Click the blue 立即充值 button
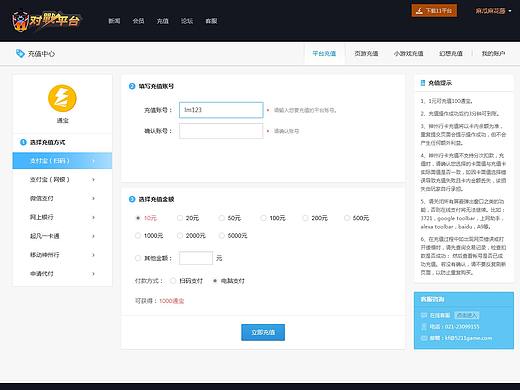 click(263, 332)
